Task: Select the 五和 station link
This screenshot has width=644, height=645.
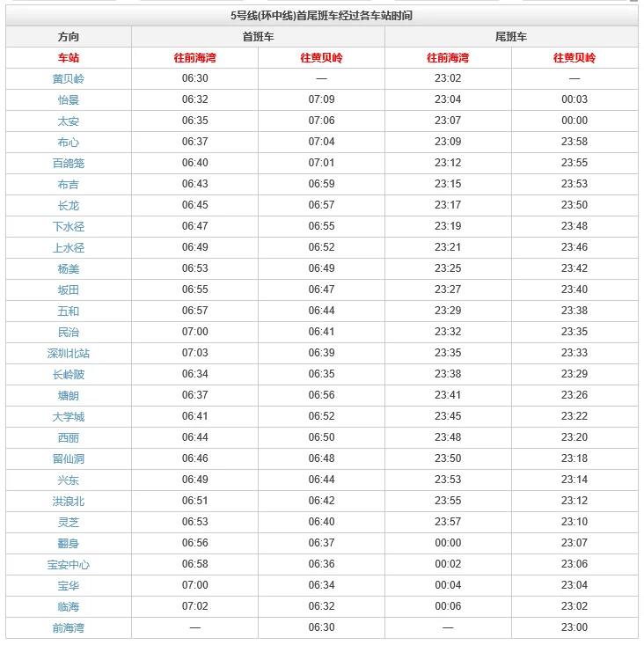Action: pos(69,312)
